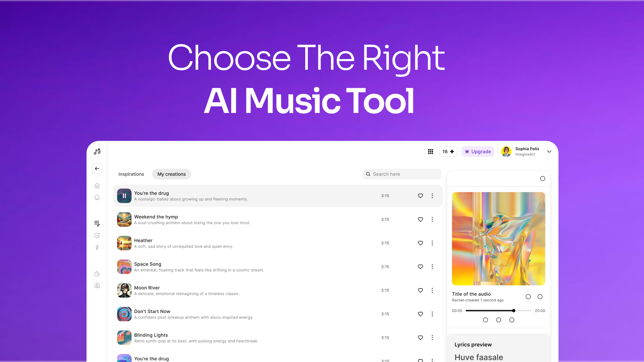Image resolution: width=644 pixels, height=362 pixels.
Task: Open three-dot menu for Weekend the hymp
Action: 432,220
